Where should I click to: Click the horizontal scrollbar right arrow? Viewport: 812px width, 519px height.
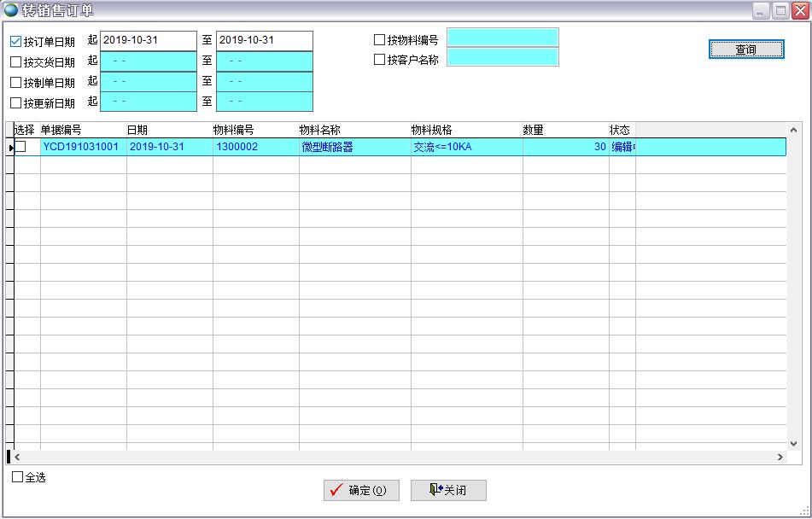[780, 458]
